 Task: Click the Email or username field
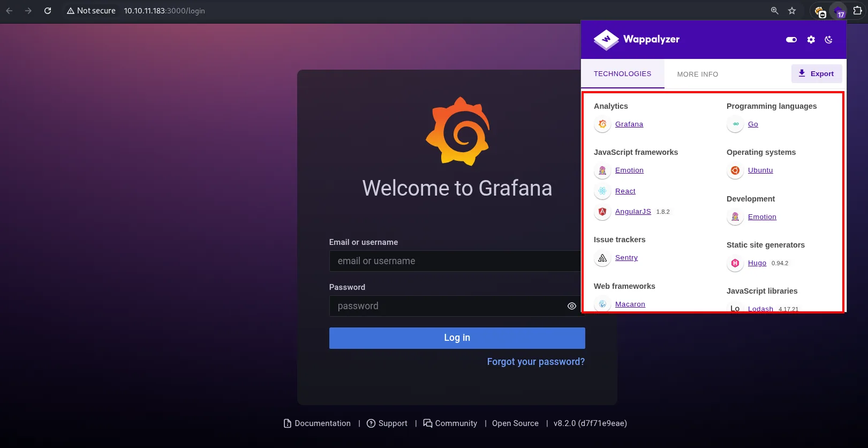455,261
